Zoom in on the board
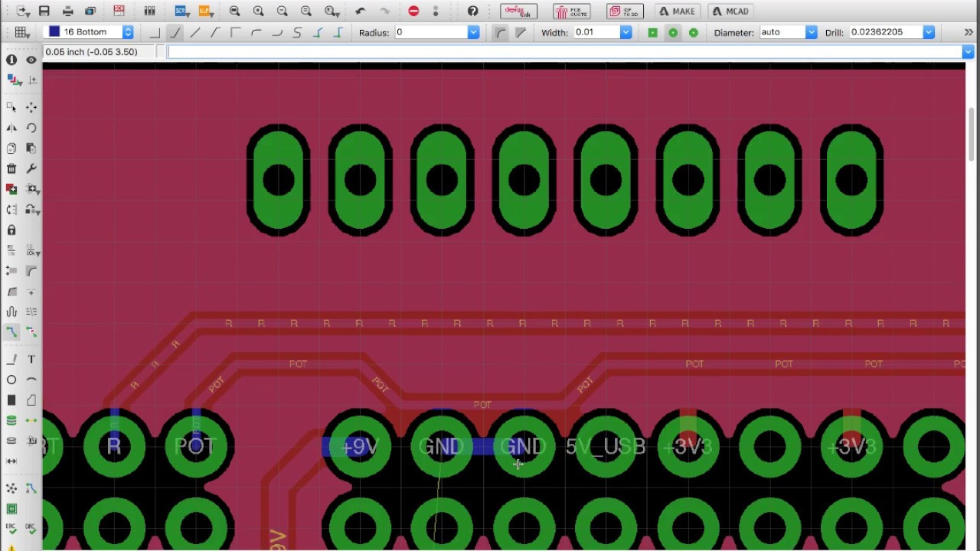Screen dimensions: 980x551 click(x=259, y=11)
